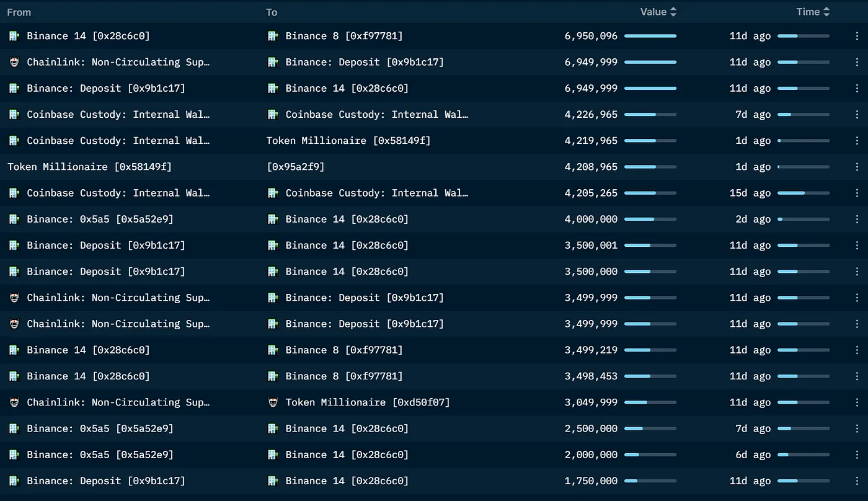Click the From column header
This screenshot has height=501, width=868.
coord(19,12)
